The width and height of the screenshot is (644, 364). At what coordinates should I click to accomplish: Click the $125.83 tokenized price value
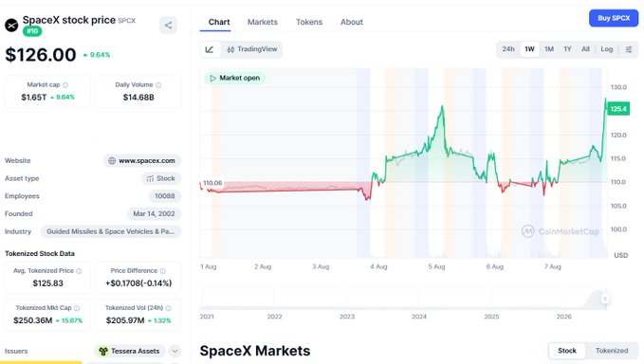[48, 283]
